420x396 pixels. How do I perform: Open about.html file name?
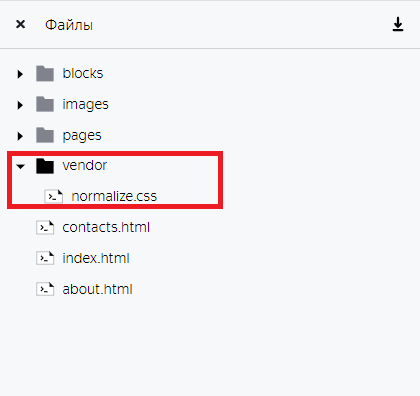97,289
